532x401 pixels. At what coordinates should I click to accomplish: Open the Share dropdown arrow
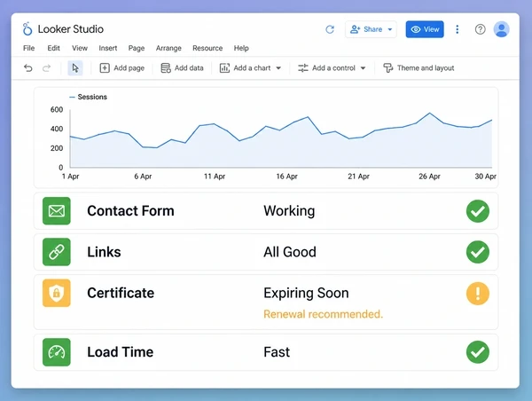(390, 29)
